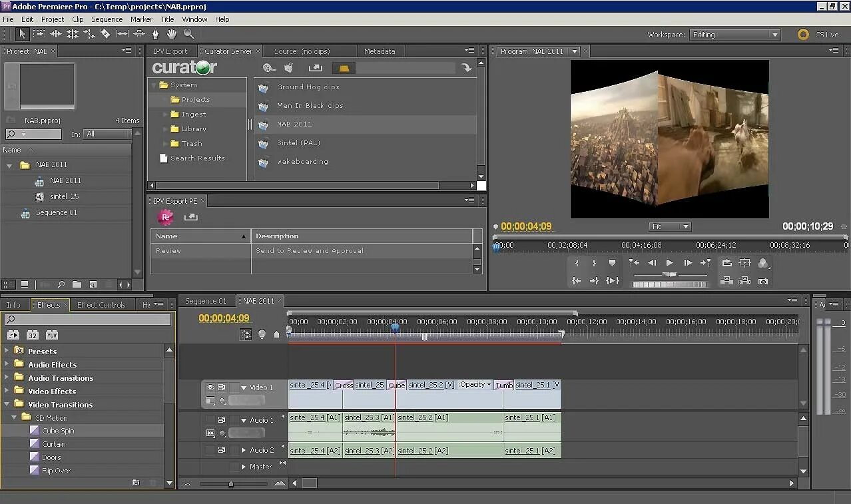The height and width of the screenshot is (504, 851).
Task: Select the Razor tool in toolbar
Action: (x=105, y=34)
